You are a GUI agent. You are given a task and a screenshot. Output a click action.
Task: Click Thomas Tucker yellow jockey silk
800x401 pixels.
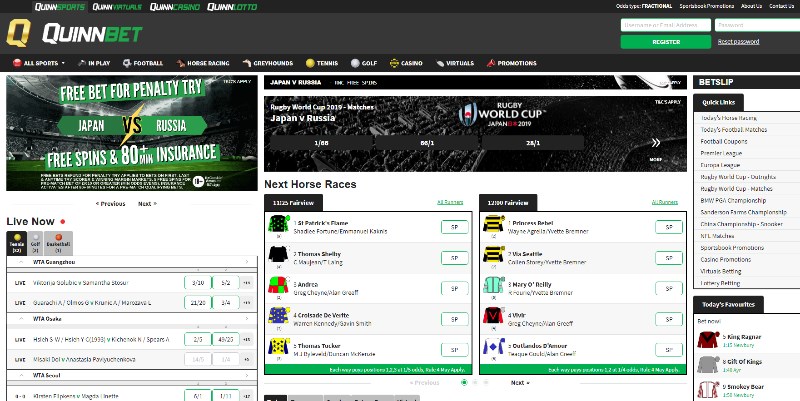tap(279, 346)
